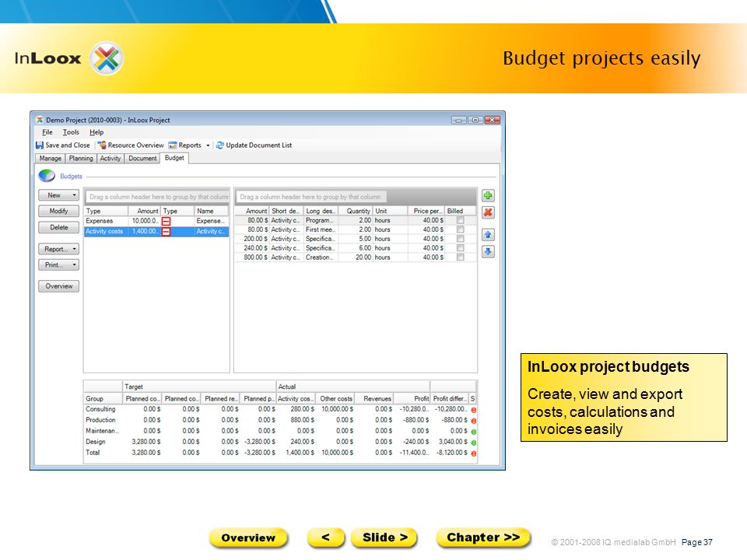Screen dimensions: 747x560
Task: Click the Billed column header
Action: pos(460,211)
